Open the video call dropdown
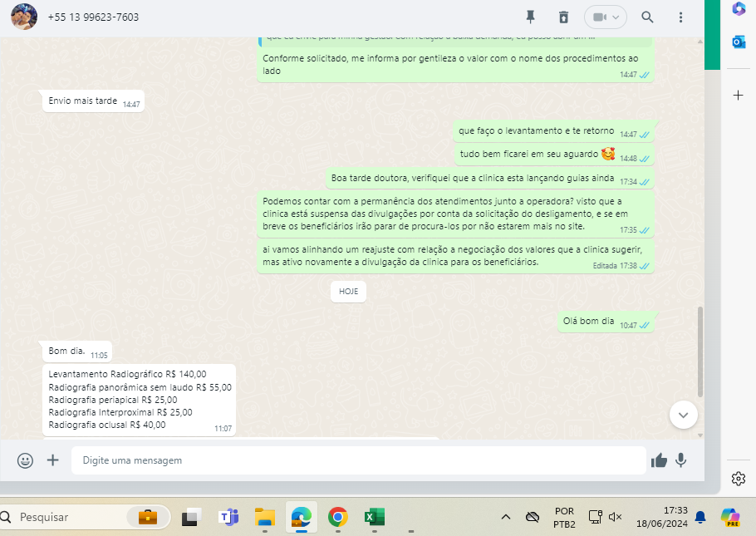Image resolution: width=756 pixels, height=536 pixels. [606, 17]
